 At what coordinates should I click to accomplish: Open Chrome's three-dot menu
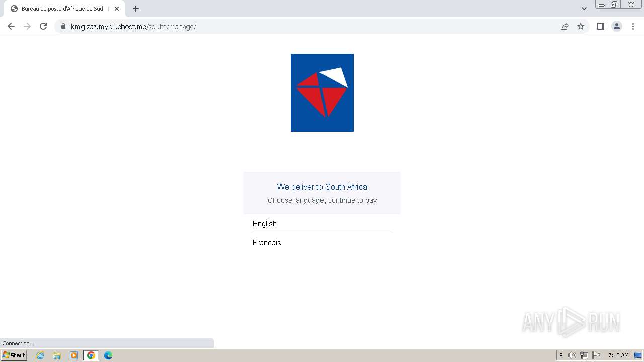point(633,26)
